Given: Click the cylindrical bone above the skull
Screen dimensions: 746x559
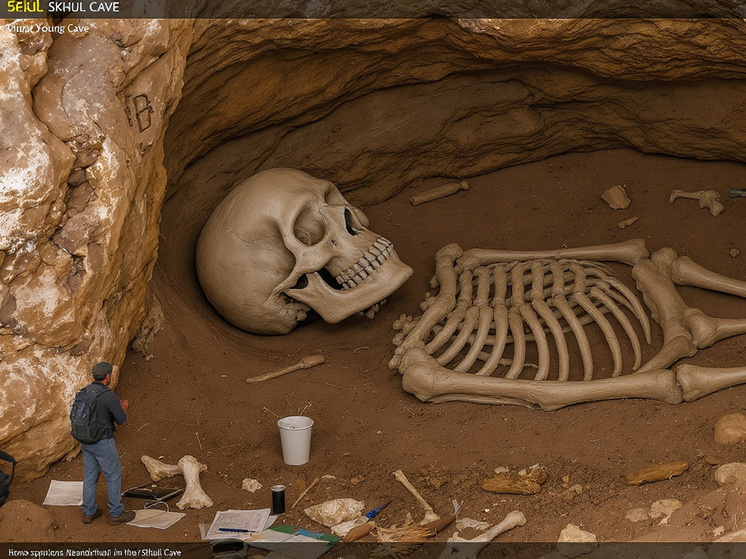Looking at the screenshot, I should [439, 192].
